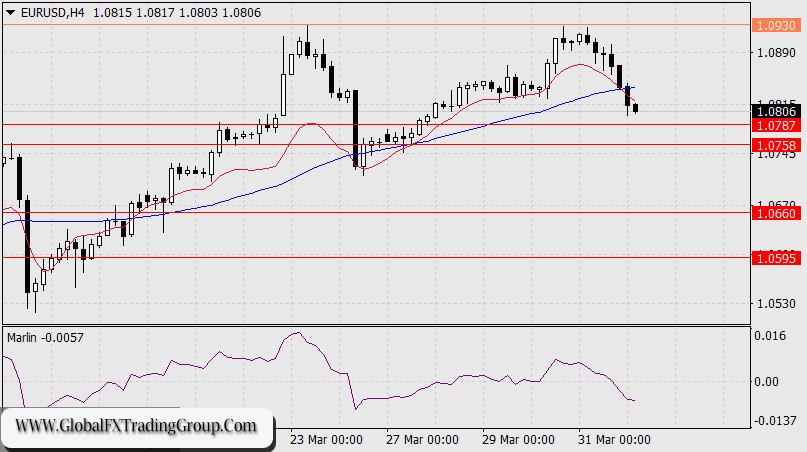Viewport: 807px width, 452px height.
Task: Click the -0.0137 oscillator scale value
Action: point(775,421)
